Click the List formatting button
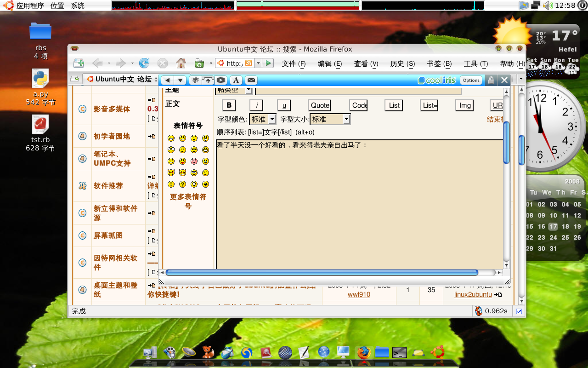The width and height of the screenshot is (588, 368). pyautogui.click(x=394, y=105)
